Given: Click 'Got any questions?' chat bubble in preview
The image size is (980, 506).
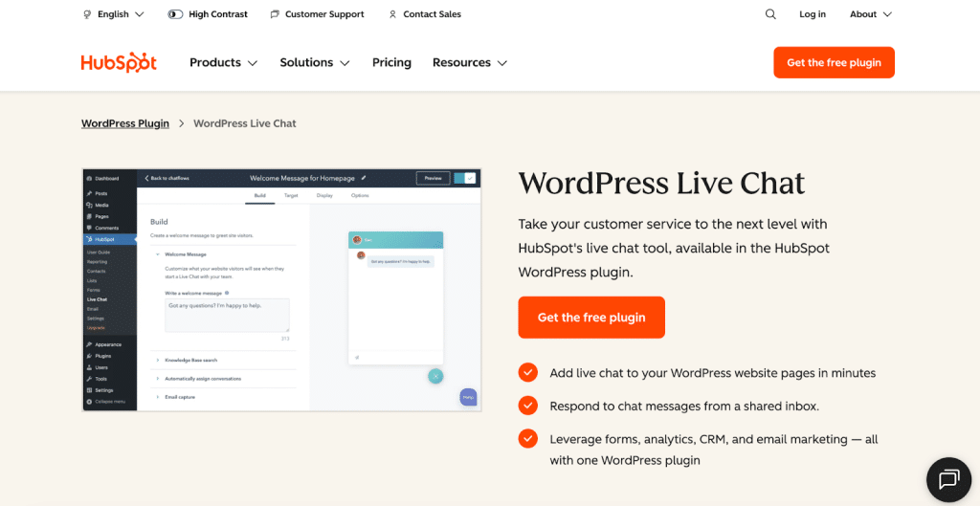Looking at the screenshot, I should click(400, 261).
